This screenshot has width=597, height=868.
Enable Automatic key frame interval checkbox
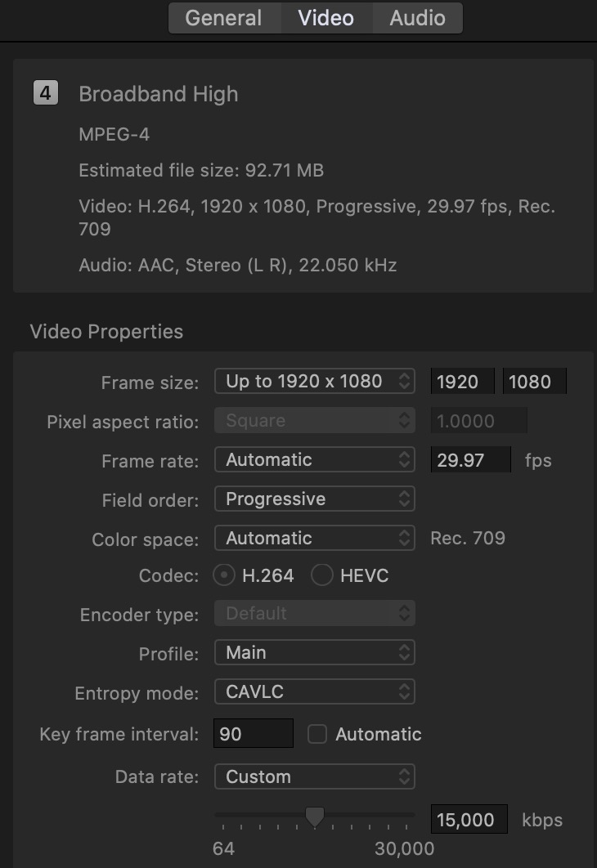pos(317,734)
